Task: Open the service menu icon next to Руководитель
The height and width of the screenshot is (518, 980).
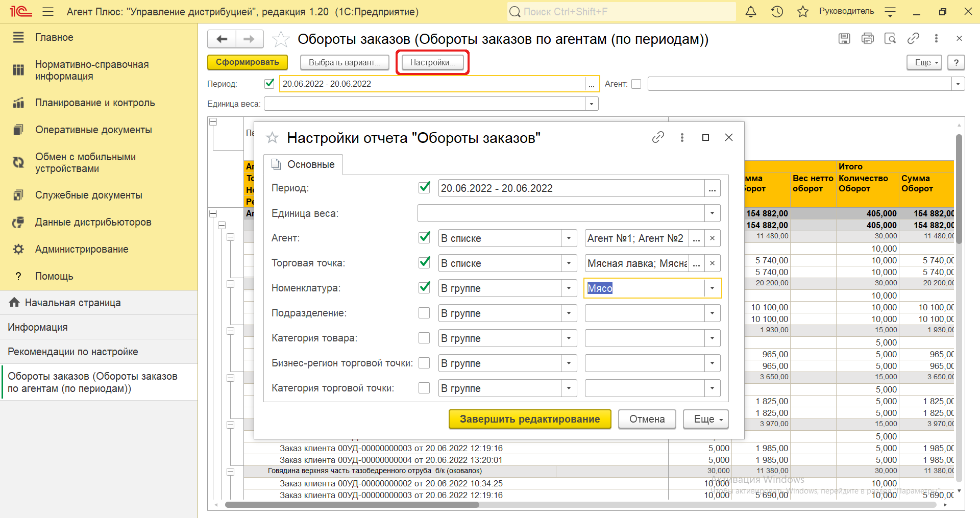Action: coord(890,11)
